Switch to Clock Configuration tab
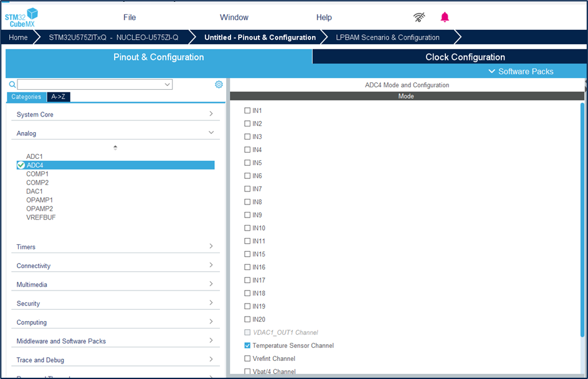The height and width of the screenshot is (379, 588). pyautogui.click(x=465, y=57)
